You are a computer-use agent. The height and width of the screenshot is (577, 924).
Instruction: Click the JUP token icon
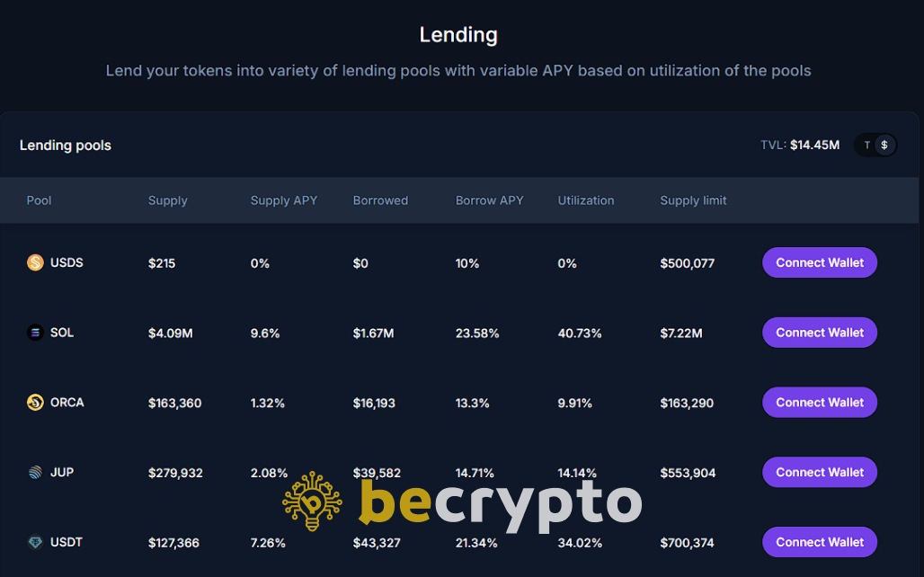coord(35,473)
